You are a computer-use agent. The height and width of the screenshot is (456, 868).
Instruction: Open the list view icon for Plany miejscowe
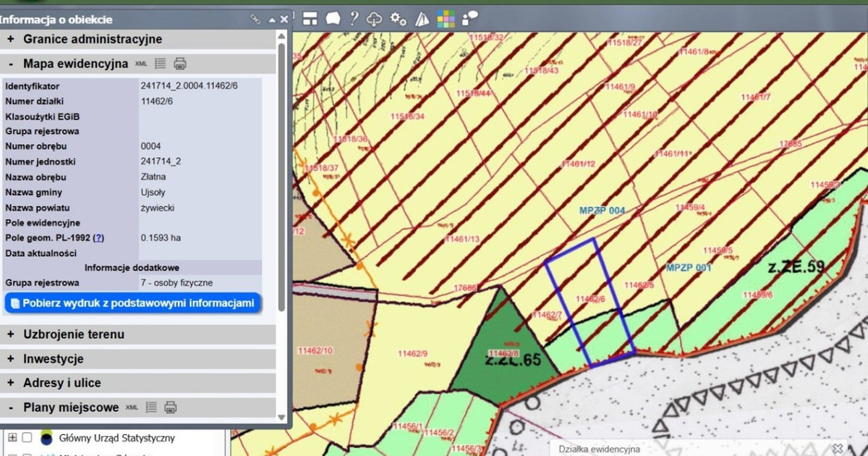151,408
